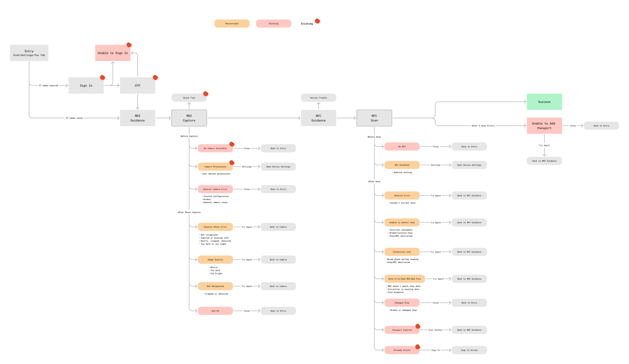Click the OTP node
629x364 pixels.
coord(138,85)
